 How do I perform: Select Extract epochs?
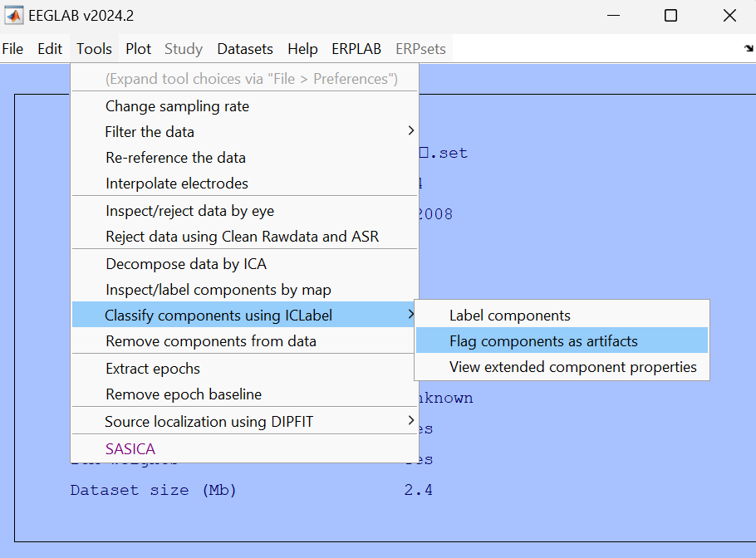[244, 369]
